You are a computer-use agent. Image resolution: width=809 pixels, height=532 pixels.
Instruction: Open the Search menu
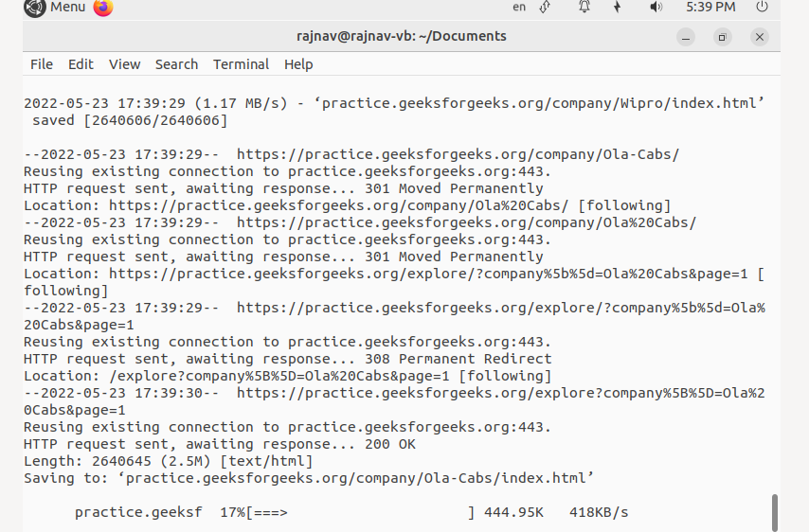tap(176, 64)
